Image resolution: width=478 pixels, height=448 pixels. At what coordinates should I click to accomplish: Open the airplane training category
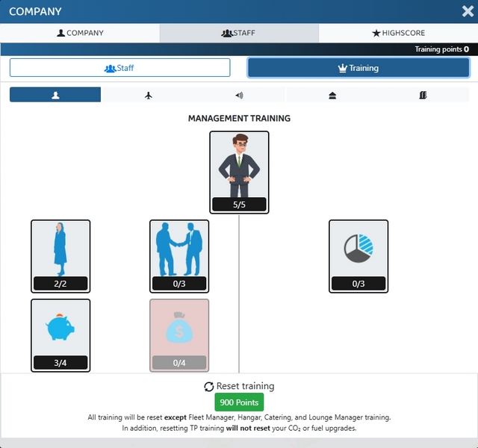148,96
